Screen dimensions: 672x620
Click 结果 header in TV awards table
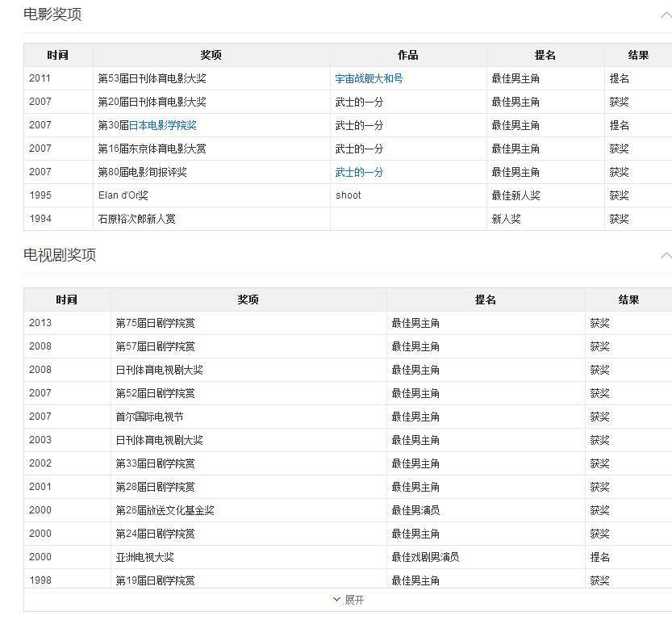click(628, 300)
